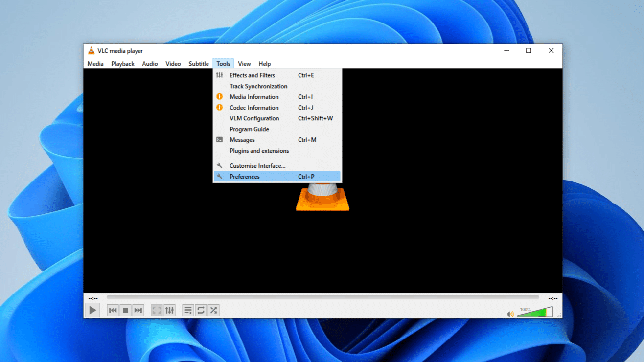Skip to next media item

coord(138,310)
